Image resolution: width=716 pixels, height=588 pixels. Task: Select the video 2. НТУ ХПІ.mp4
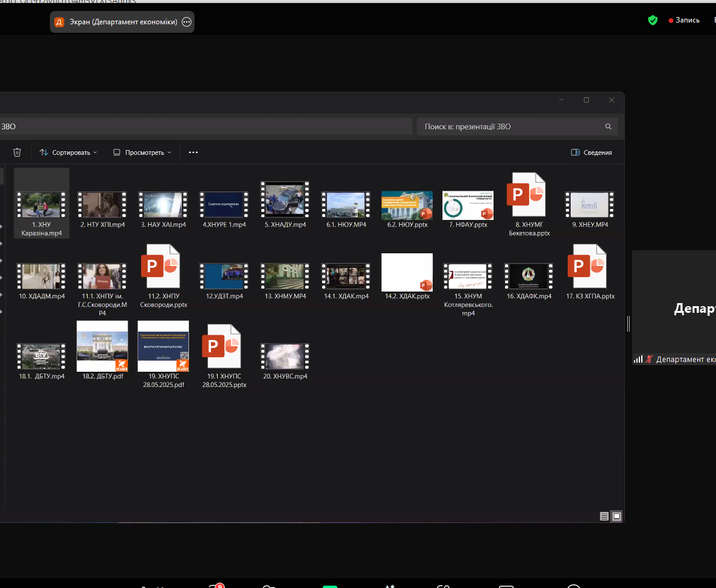tap(102, 209)
